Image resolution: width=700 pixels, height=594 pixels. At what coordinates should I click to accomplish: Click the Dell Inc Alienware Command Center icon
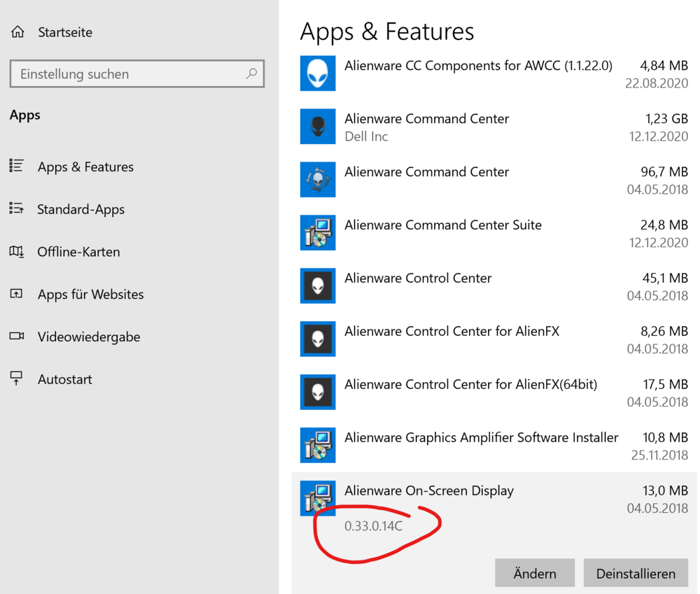(318, 127)
